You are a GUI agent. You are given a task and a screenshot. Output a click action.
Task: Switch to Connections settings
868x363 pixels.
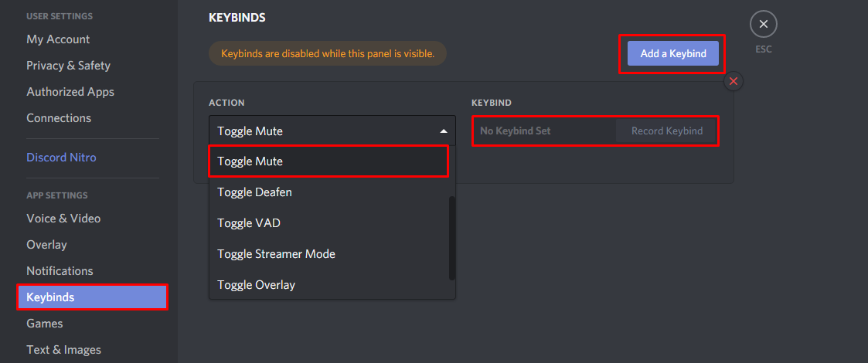(59, 118)
